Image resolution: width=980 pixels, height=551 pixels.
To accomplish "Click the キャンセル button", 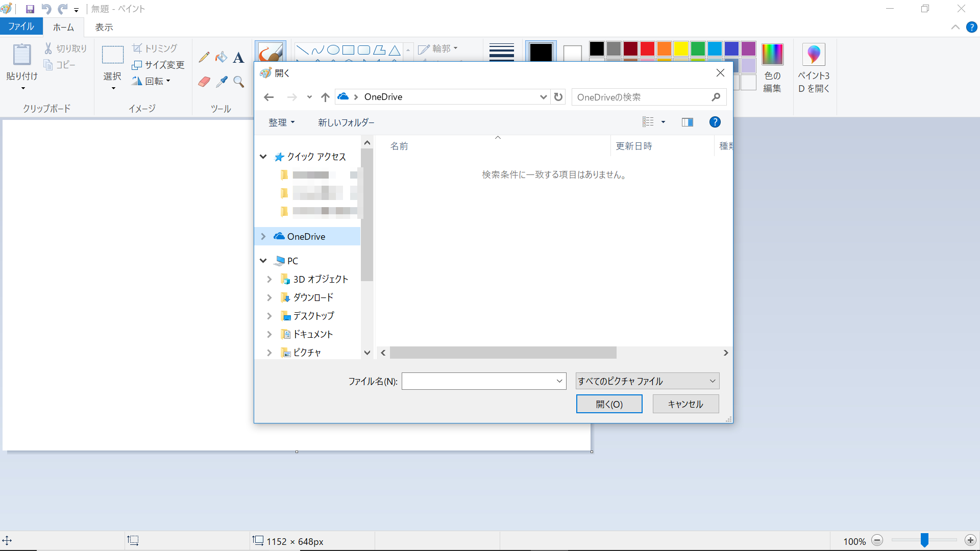I will coord(685,404).
